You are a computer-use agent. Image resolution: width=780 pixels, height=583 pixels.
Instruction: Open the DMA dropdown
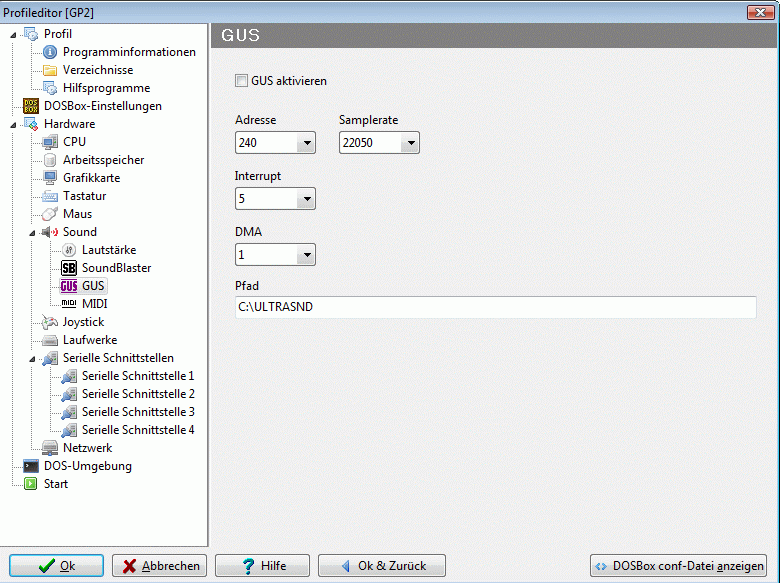(x=307, y=255)
